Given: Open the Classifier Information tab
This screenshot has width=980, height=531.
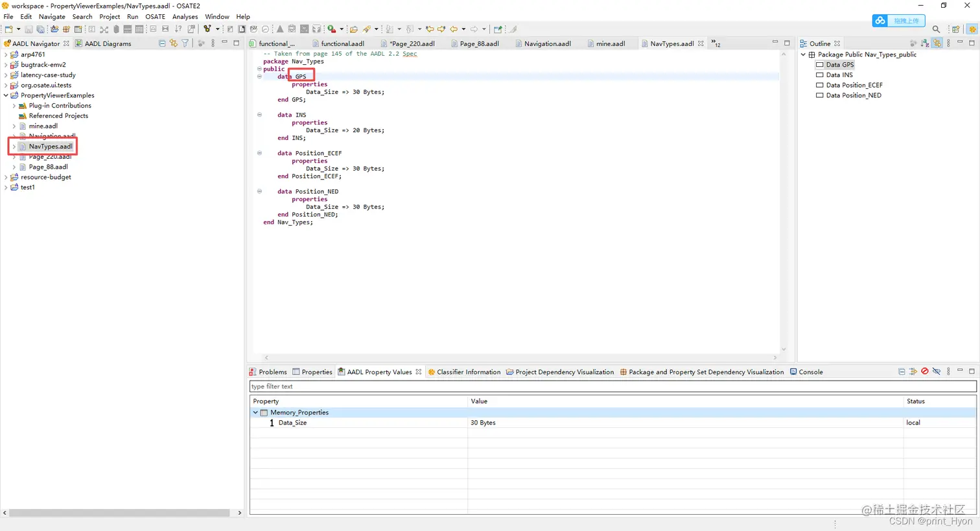Looking at the screenshot, I should [x=464, y=372].
